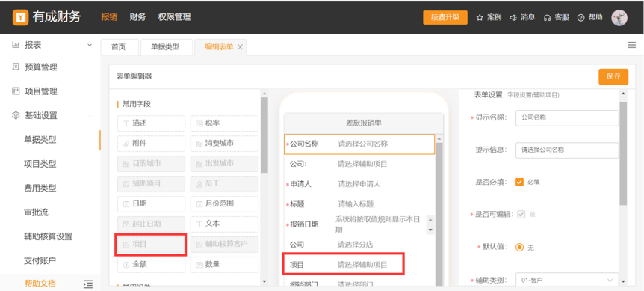The image size is (644, 291).
Task: Click the 提示信息 input field
Action: [567, 150]
